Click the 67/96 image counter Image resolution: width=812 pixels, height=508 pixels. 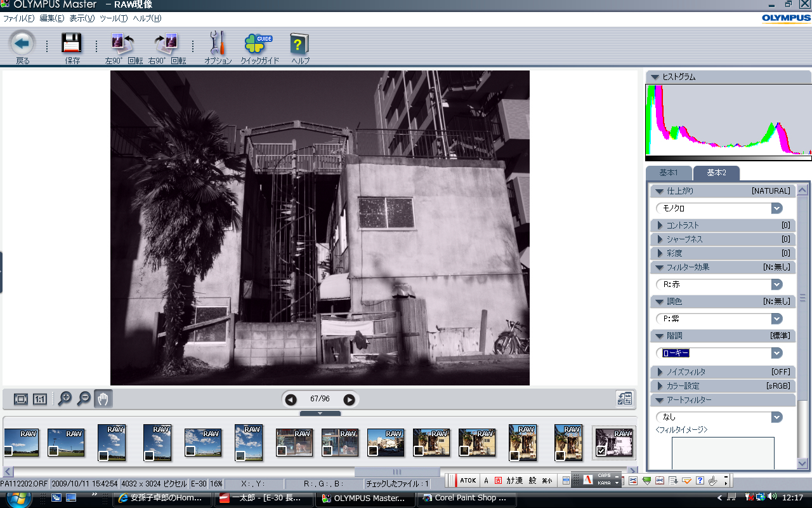click(x=320, y=399)
